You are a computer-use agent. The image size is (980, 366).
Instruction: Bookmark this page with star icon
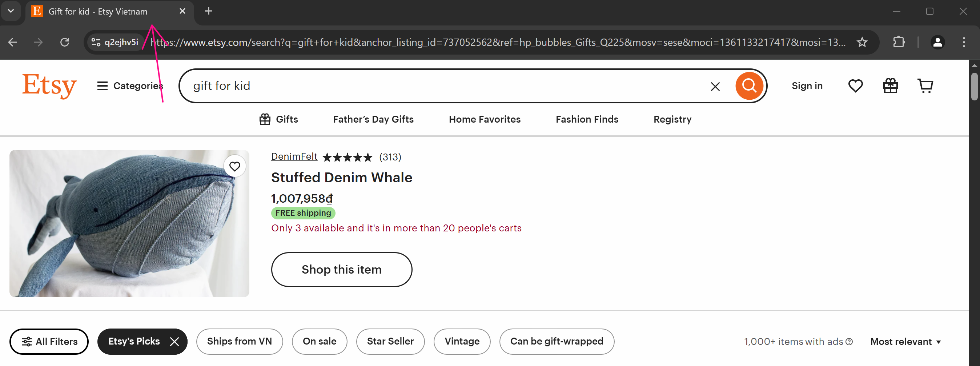862,42
